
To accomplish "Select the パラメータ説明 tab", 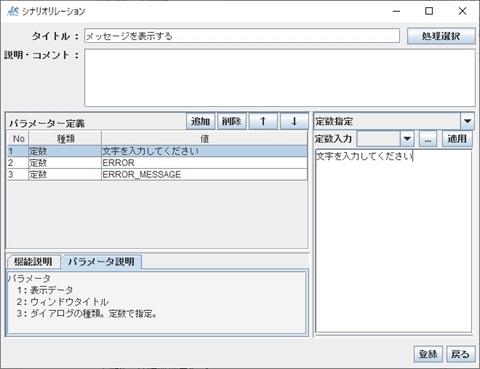I will tap(101, 261).
